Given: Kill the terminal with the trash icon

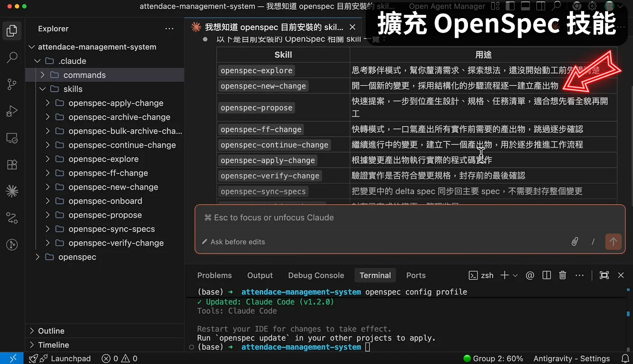Looking at the screenshot, I should [563, 275].
